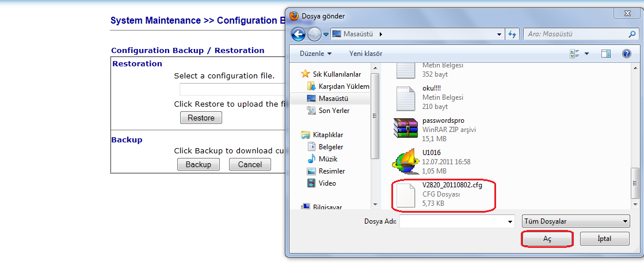Expand the Tüm Dosyalar file type dropdown
Screen dimensions: 644x264
pyautogui.click(x=575, y=221)
